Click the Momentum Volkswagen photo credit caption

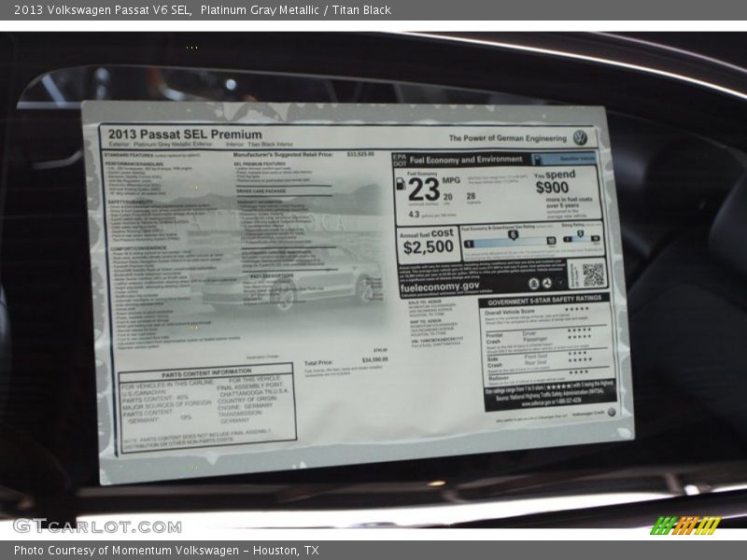click(166, 551)
